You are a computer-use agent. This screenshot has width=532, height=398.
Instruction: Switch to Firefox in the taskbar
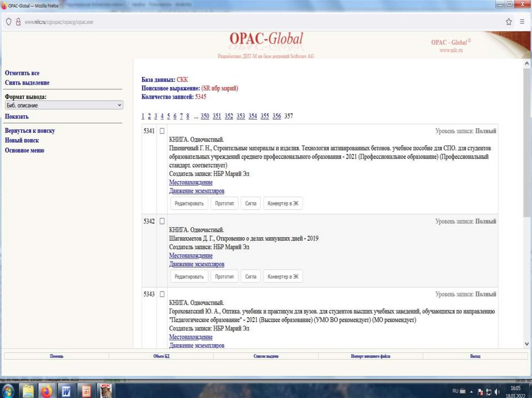click(47, 391)
